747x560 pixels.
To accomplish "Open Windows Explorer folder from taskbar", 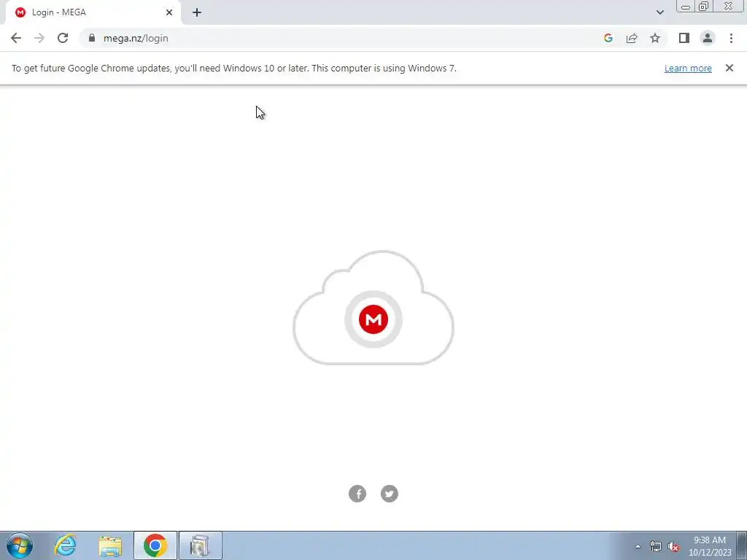I will point(110,545).
